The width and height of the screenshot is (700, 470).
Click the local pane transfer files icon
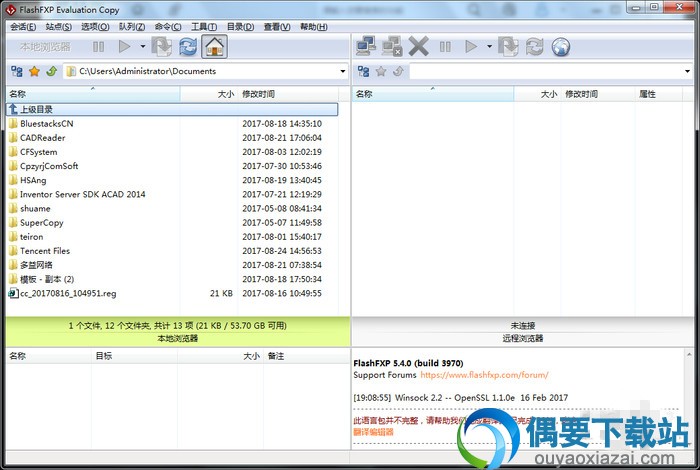pyautogui.click(x=162, y=46)
